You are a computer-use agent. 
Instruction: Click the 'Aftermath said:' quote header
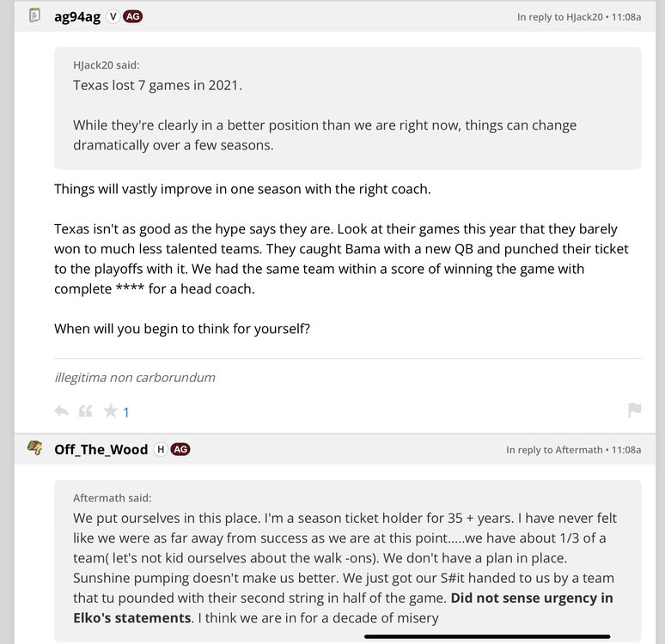[113, 498]
